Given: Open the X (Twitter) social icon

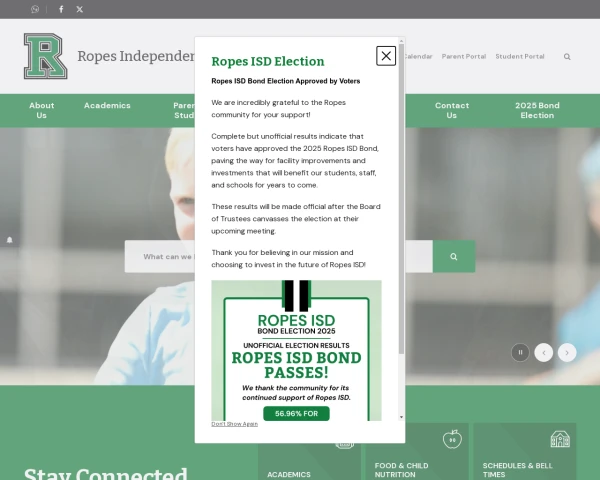Looking at the screenshot, I should click(x=79, y=9).
